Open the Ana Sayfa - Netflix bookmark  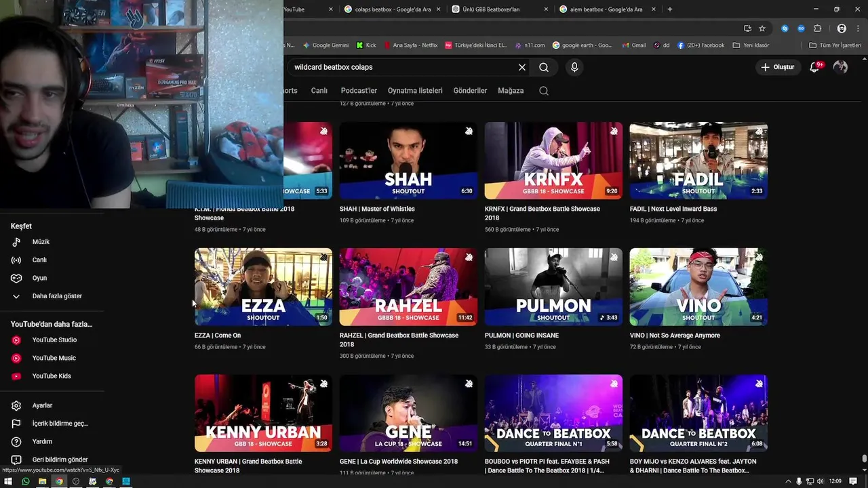point(410,45)
